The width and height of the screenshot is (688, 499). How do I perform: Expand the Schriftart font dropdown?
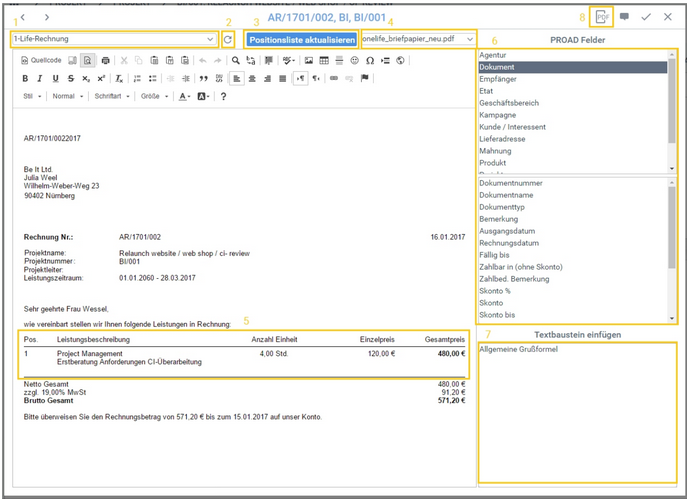(x=111, y=96)
